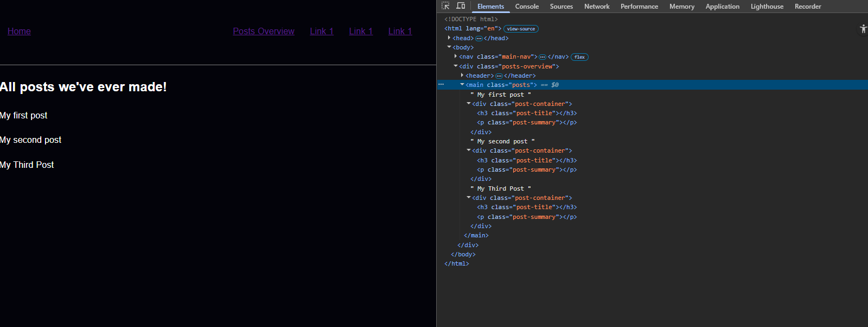Select the html lang="en" node

[473, 29]
